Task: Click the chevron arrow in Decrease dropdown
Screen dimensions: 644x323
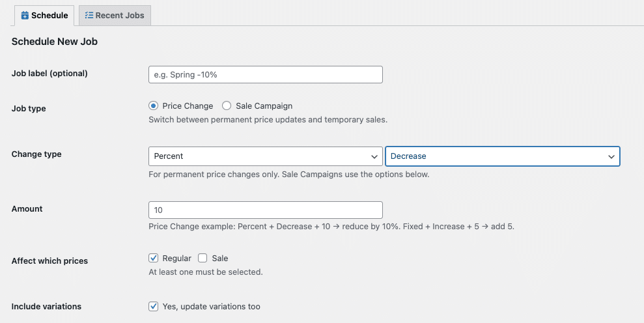Action: pos(611,156)
